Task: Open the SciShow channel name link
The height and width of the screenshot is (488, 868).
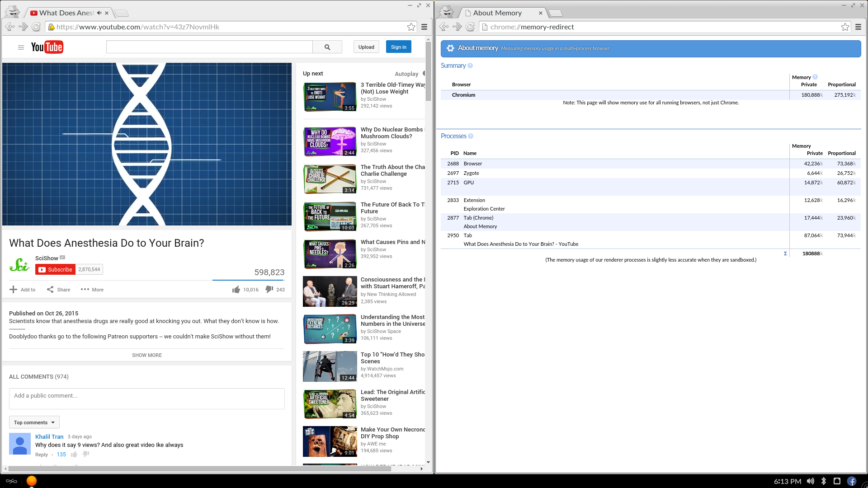Action: pyautogui.click(x=47, y=258)
